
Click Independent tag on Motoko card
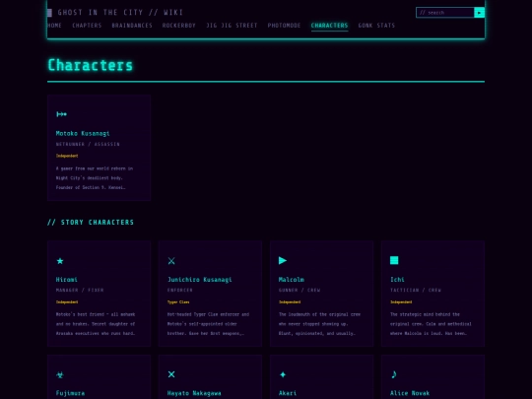pos(67,156)
